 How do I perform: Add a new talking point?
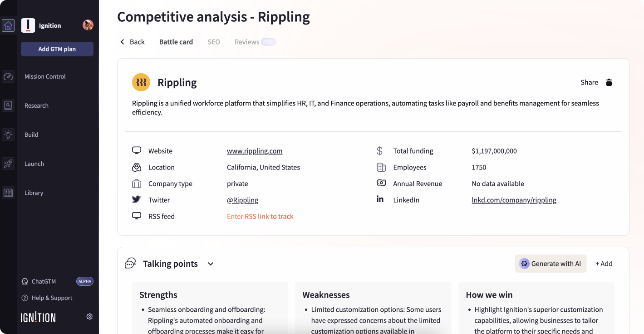click(604, 264)
